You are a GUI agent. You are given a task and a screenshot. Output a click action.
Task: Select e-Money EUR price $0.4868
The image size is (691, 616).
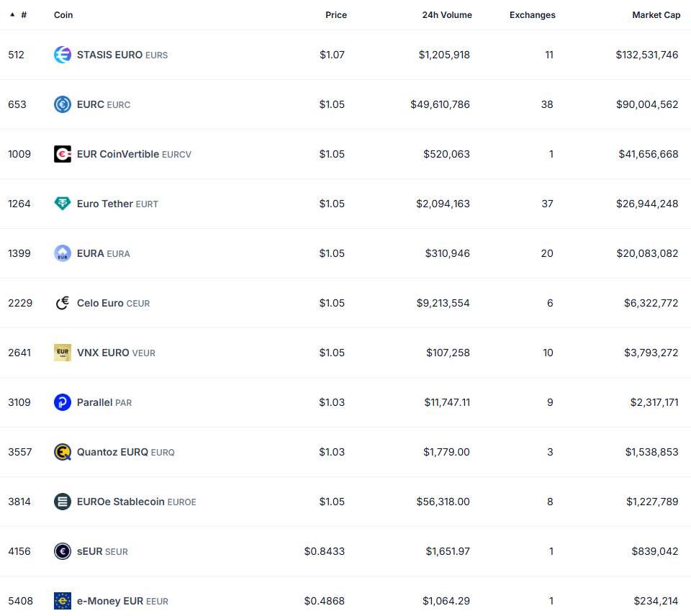[x=325, y=601]
